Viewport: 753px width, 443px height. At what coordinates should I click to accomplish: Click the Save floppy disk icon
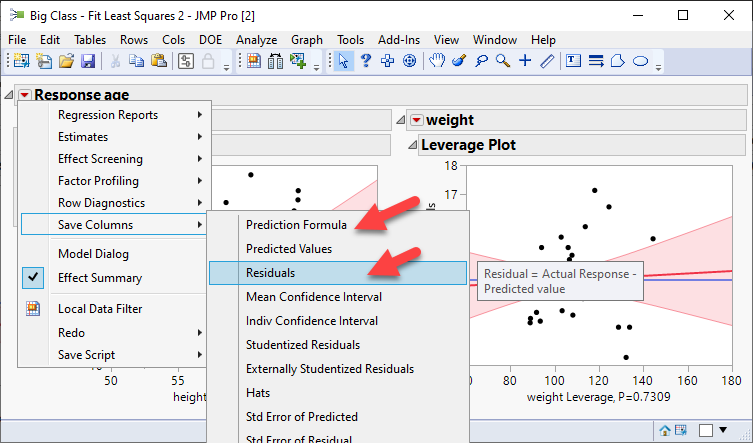pyautogui.click(x=88, y=61)
